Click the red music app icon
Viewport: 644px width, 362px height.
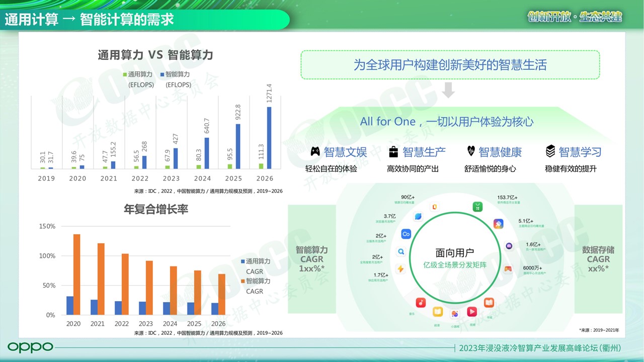[421, 302]
